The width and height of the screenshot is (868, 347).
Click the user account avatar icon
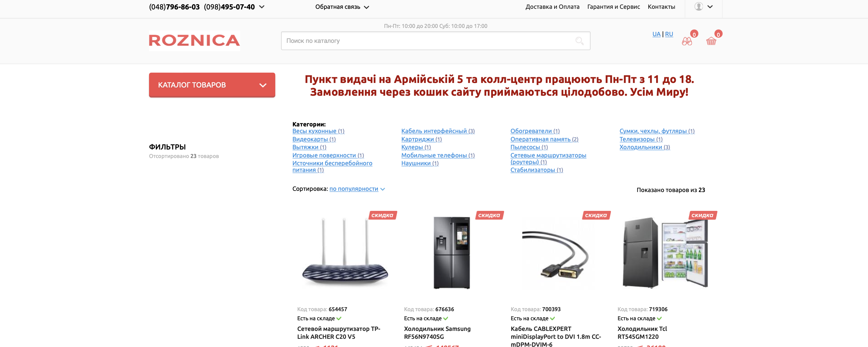coord(699,6)
